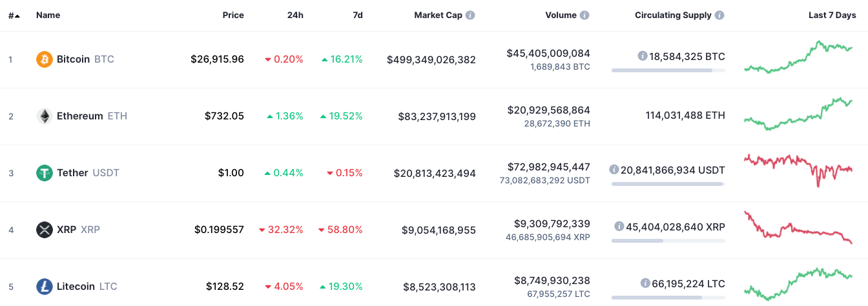Click Bitcoin's circulating supply progress bar
This screenshot has height=306, width=868.
point(668,70)
